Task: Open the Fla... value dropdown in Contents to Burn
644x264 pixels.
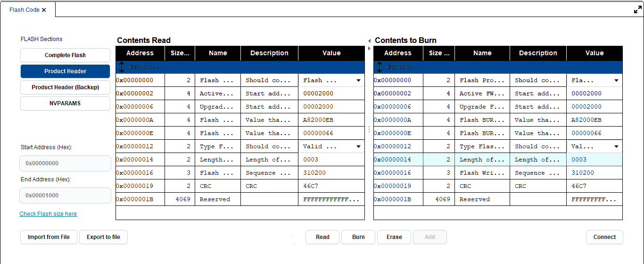Action: tap(616, 80)
